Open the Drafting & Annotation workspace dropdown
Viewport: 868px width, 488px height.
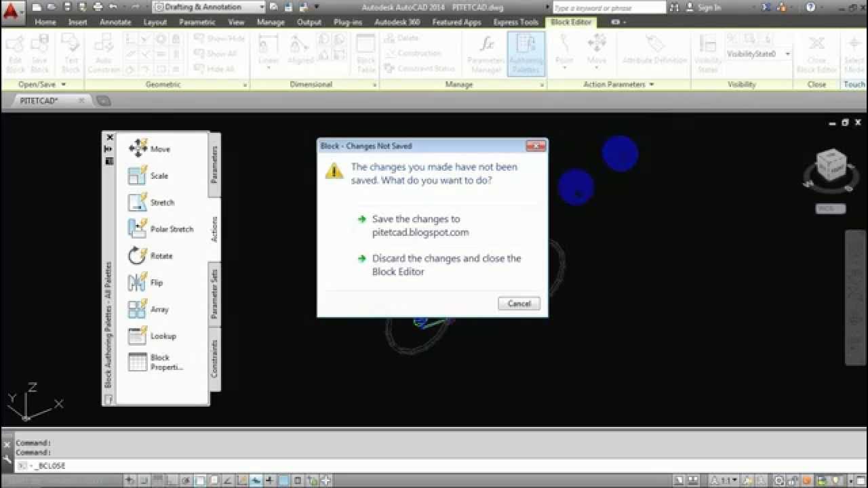pos(208,7)
